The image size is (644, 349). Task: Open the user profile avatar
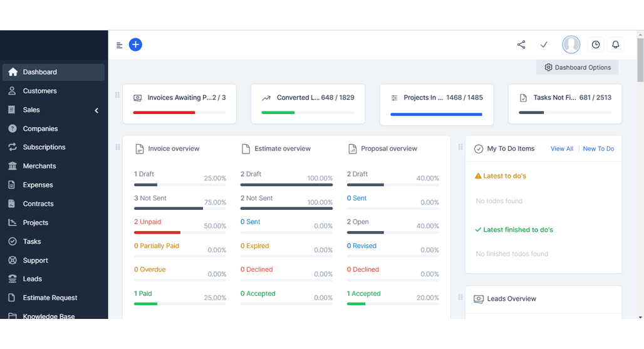click(x=571, y=44)
